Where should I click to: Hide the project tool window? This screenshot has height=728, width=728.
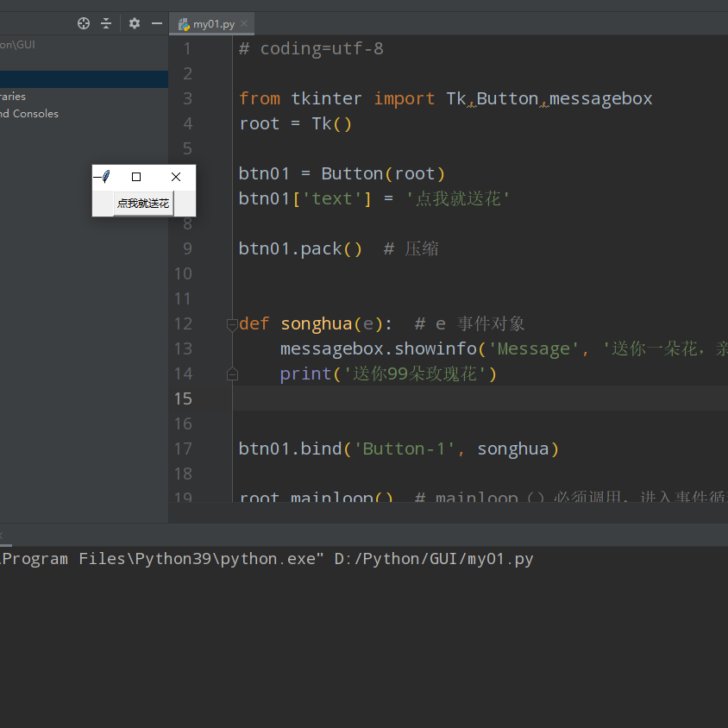click(157, 23)
